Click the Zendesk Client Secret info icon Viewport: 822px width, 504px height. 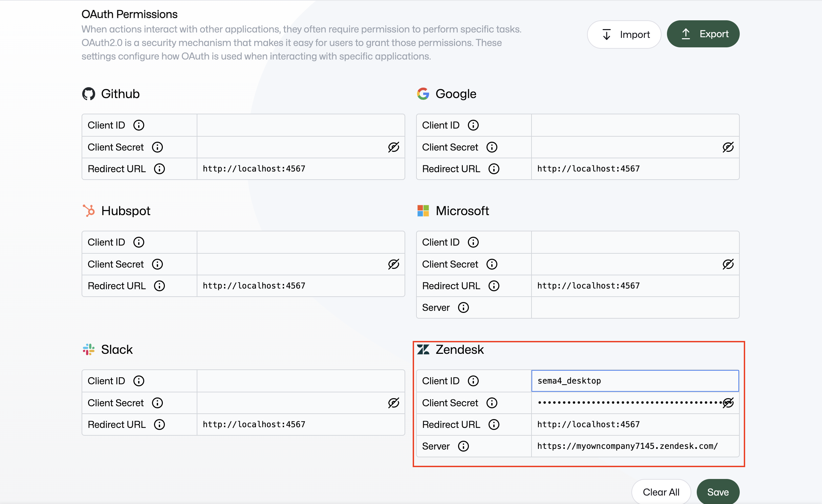(492, 403)
